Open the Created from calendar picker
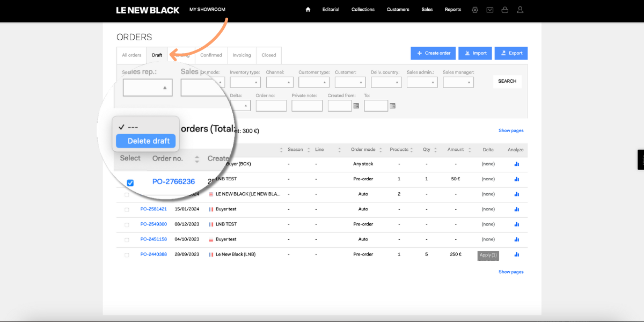This screenshot has height=322, width=644. pos(356,106)
